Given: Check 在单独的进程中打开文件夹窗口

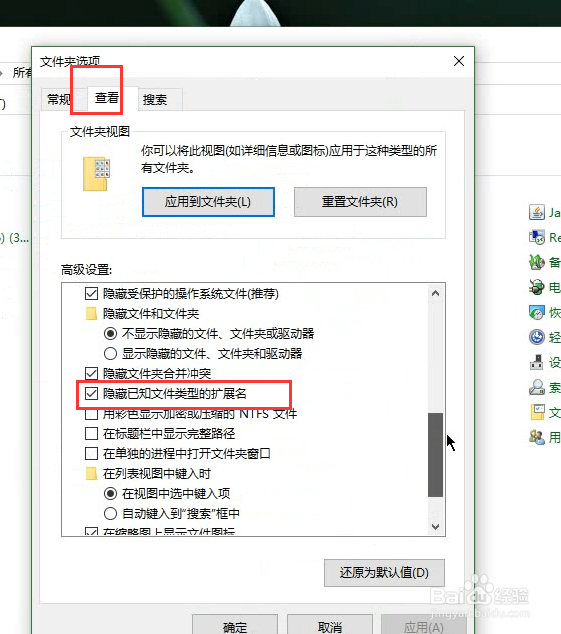Looking at the screenshot, I should (x=91, y=453).
